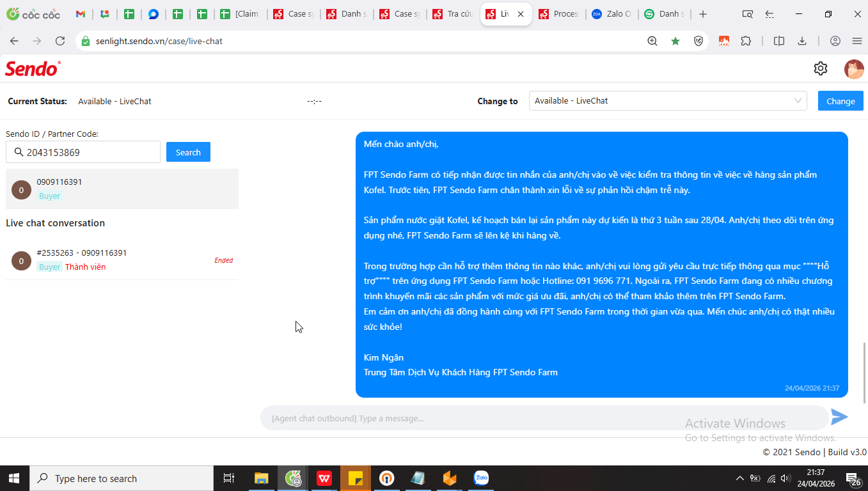Click the green bookmark star
Image resolution: width=868 pixels, height=491 pixels.
pos(675,41)
